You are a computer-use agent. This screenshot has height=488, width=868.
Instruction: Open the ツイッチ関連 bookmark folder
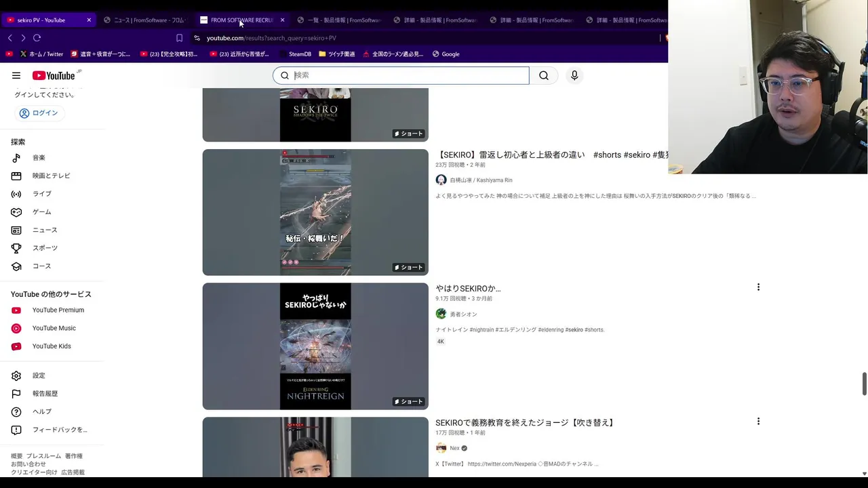[336, 54]
